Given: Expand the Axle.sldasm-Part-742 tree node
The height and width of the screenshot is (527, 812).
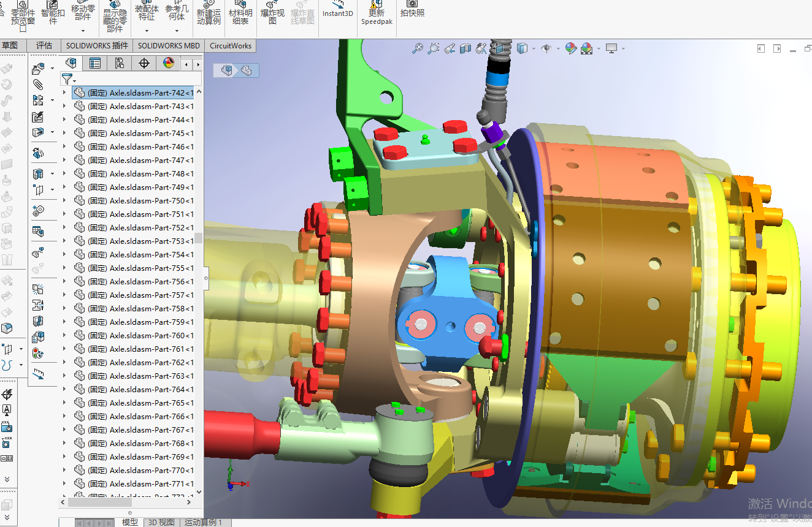Looking at the screenshot, I should (x=64, y=93).
